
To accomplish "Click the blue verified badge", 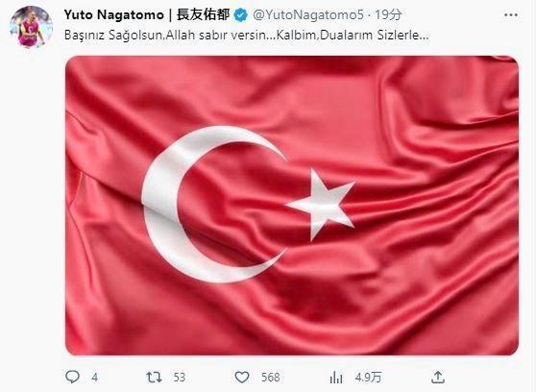I will (x=241, y=15).
